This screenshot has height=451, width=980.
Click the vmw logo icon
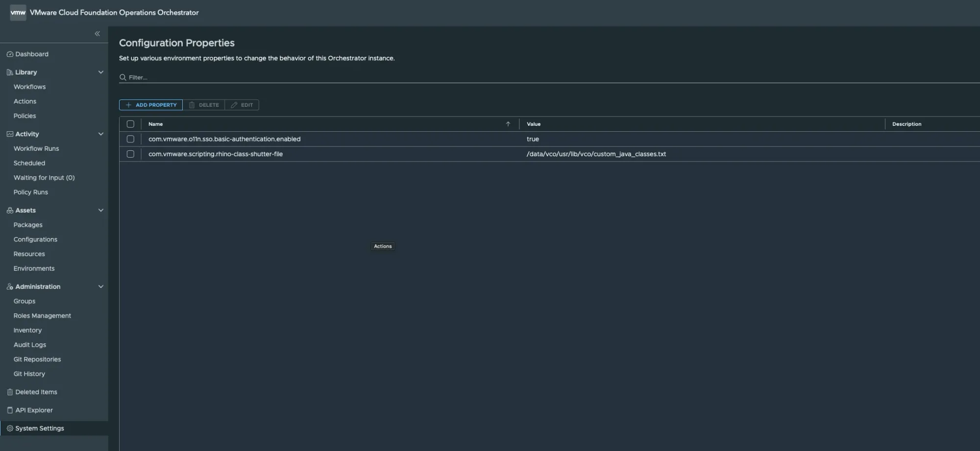point(18,13)
